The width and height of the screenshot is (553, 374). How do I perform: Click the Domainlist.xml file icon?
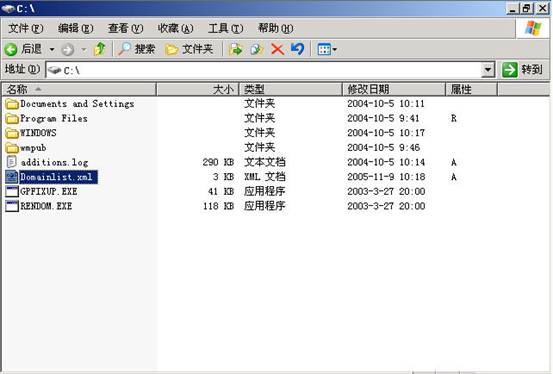[x=12, y=177]
